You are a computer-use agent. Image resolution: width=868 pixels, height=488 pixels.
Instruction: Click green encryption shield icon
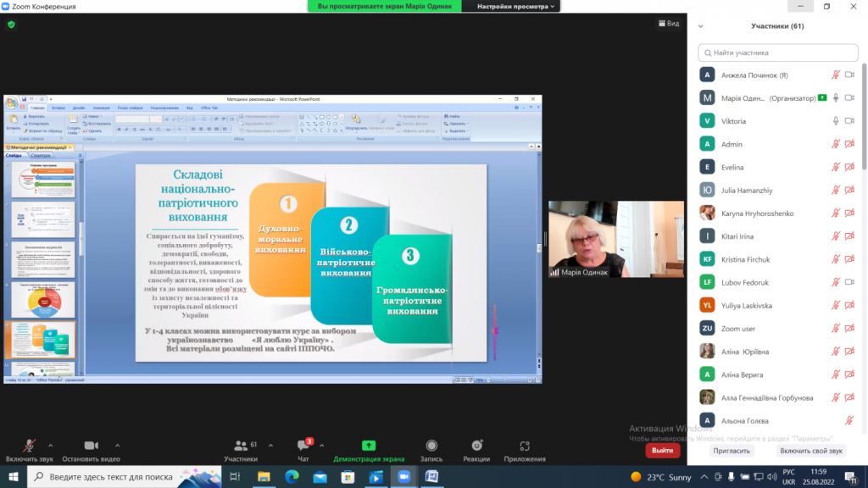point(11,25)
